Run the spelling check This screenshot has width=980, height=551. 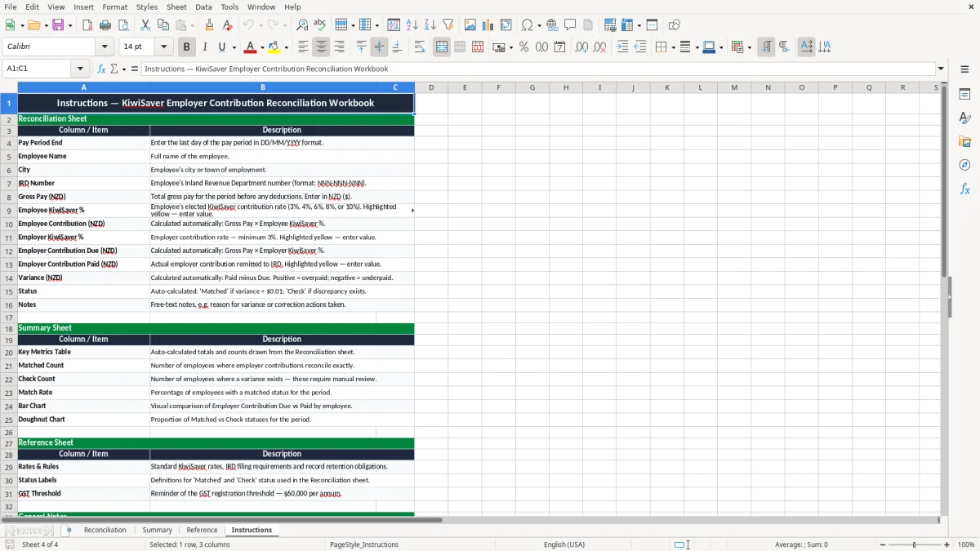pyautogui.click(x=320, y=25)
